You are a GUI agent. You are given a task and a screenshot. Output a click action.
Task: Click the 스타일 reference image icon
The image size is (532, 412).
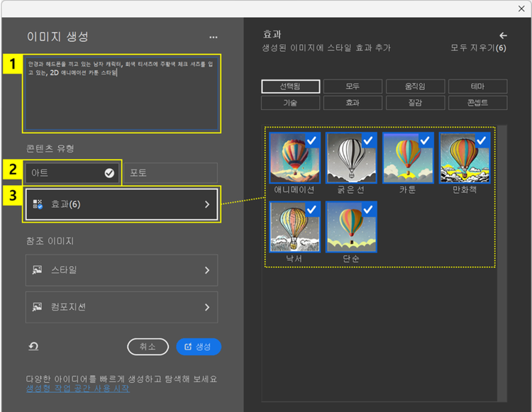tap(37, 270)
